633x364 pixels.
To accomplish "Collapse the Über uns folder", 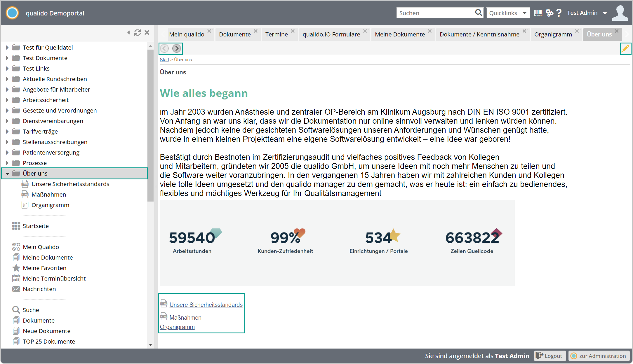I will [7, 174].
